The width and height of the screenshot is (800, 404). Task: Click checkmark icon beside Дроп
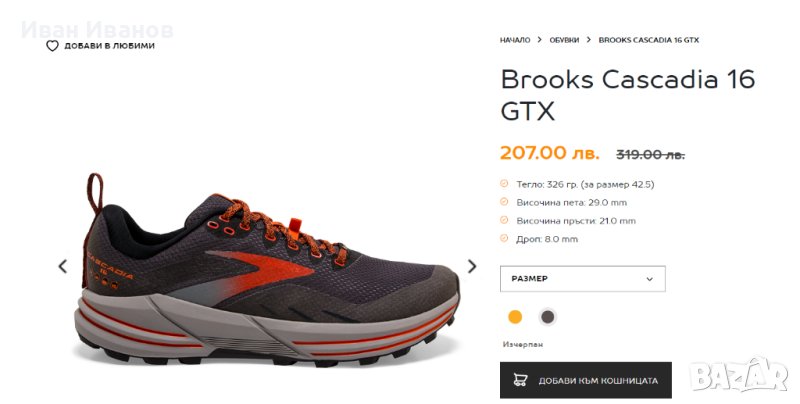(504, 238)
